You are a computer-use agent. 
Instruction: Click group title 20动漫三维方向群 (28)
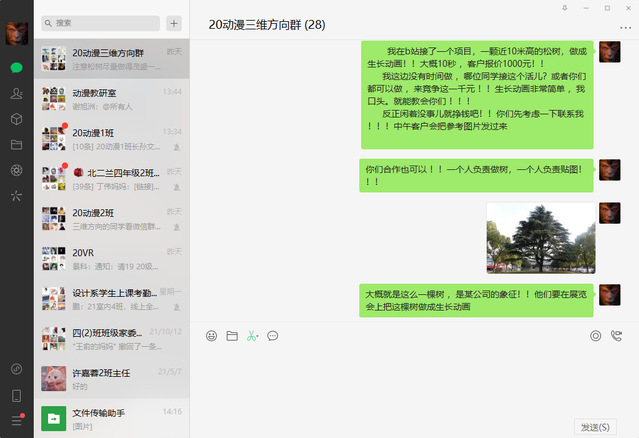267,25
